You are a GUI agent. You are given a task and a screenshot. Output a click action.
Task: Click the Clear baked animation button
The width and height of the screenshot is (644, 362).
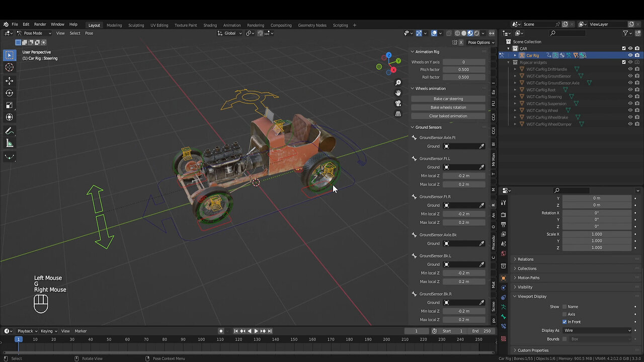point(447,116)
